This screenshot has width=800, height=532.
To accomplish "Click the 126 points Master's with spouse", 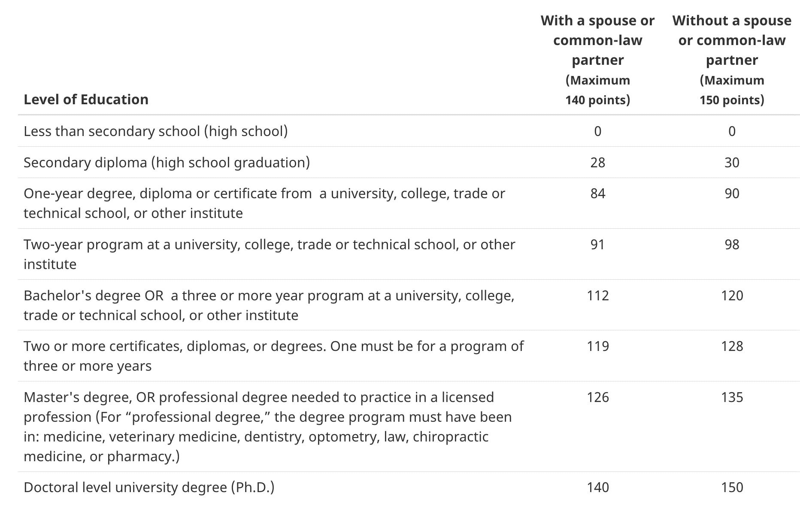I will click(597, 397).
